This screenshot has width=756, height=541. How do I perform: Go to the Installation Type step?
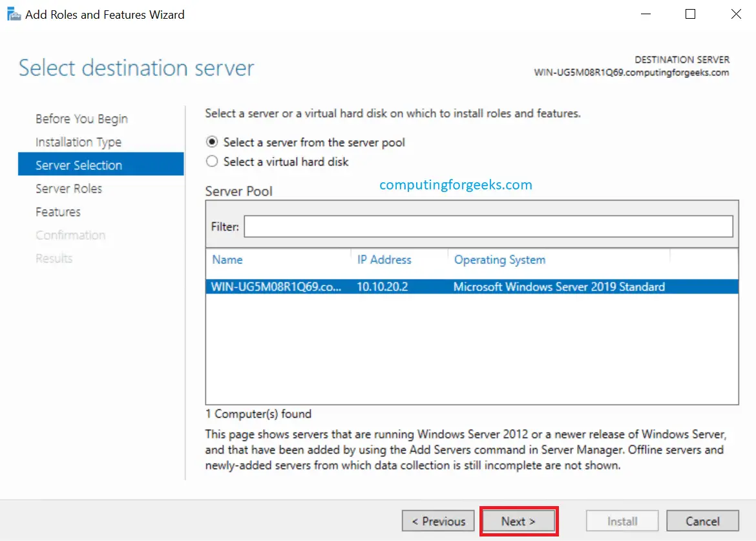point(78,142)
